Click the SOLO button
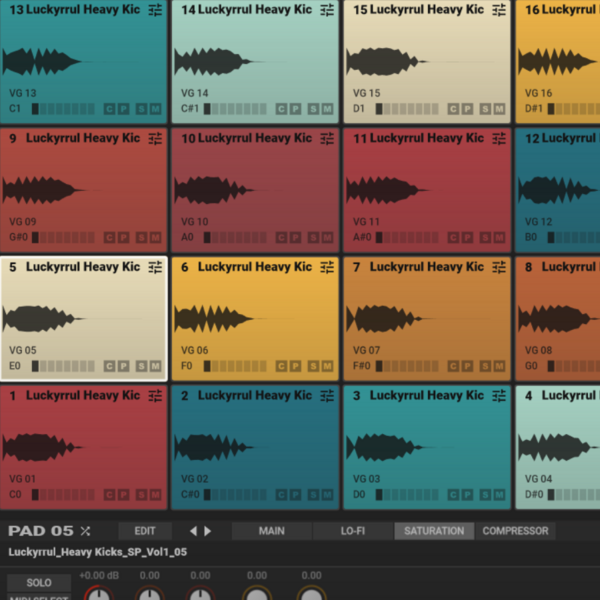 [x=39, y=583]
